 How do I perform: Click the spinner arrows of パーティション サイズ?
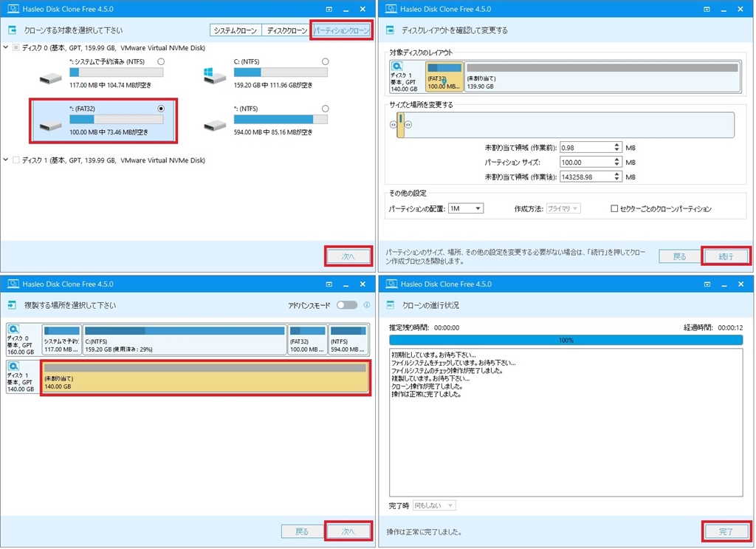click(x=616, y=163)
